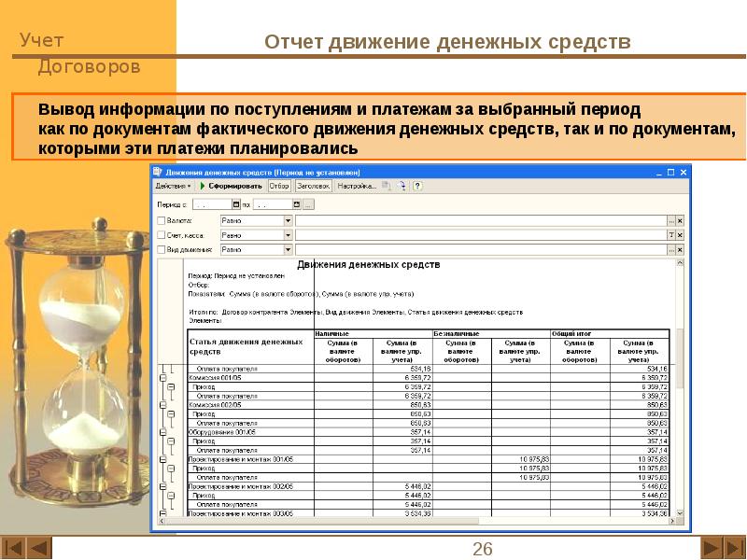Open Настройка report settings
This screenshot has width=747, height=560.
(x=357, y=186)
